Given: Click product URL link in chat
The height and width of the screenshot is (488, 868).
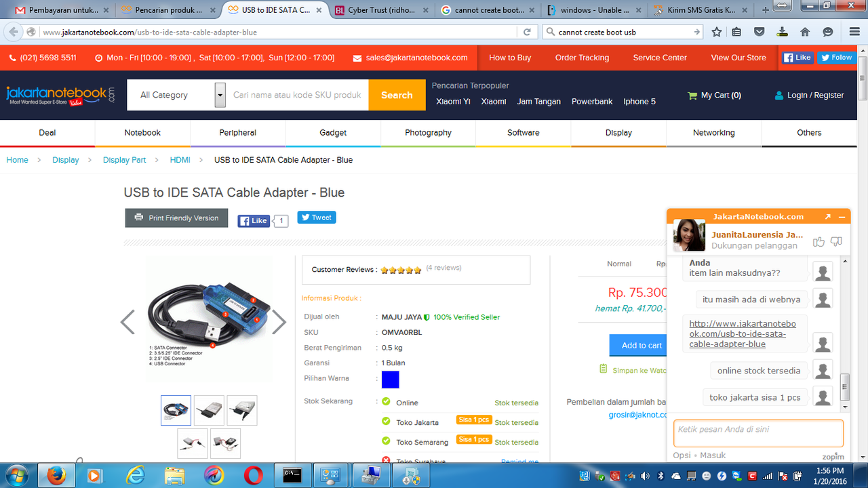Looking at the screenshot, I should click(x=743, y=334).
